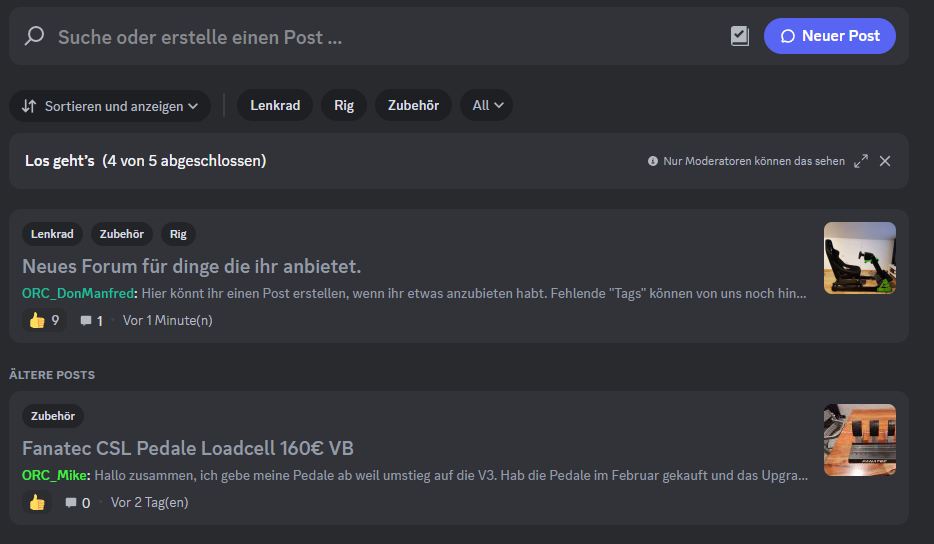Open comments of Neues Forum post
This screenshot has width=934, height=544.
click(91, 320)
